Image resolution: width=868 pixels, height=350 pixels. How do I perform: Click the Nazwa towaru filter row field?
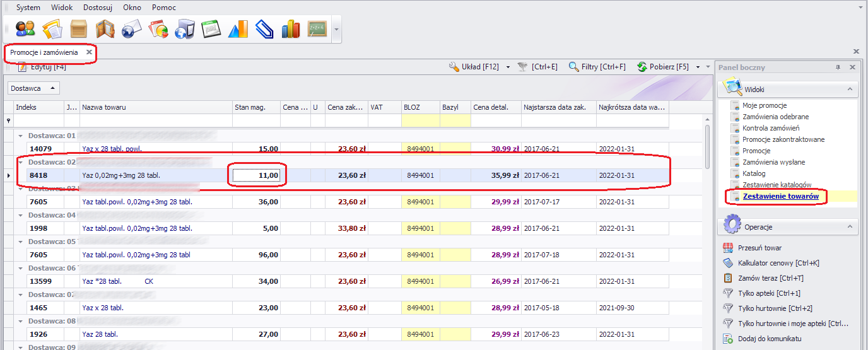pos(155,120)
